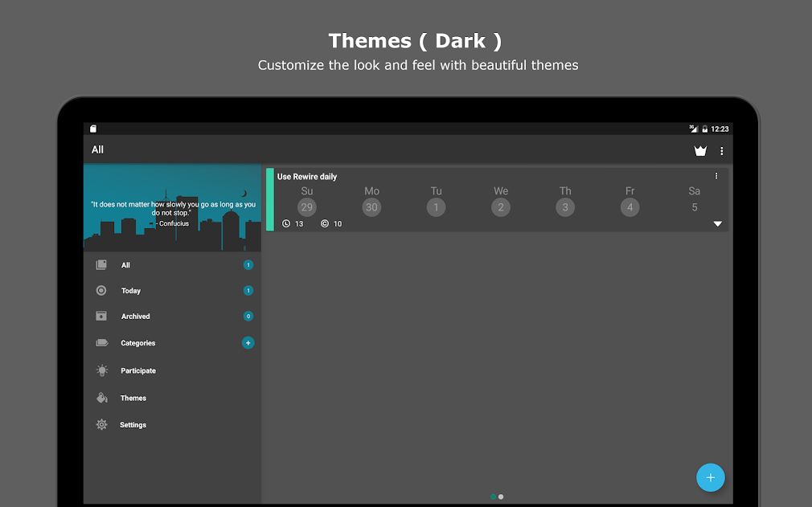Viewport: 812px width, 507px height.
Task: Open the Use Rewire daily habit title
Action: 306,177
